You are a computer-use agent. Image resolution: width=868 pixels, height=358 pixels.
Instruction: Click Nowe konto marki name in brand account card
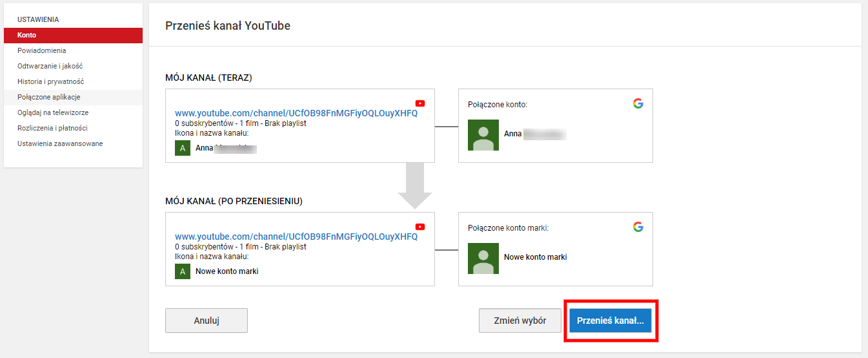click(536, 257)
